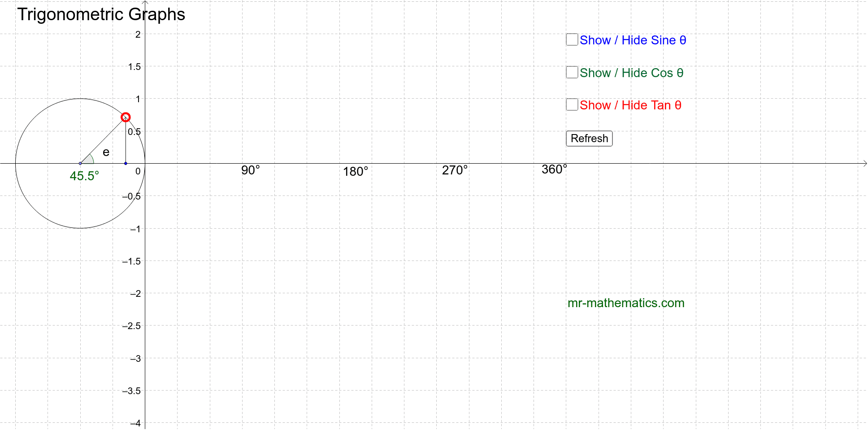The image size is (868, 430).
Task: Click the bottom of the unit circle outline
Action: 80,228
